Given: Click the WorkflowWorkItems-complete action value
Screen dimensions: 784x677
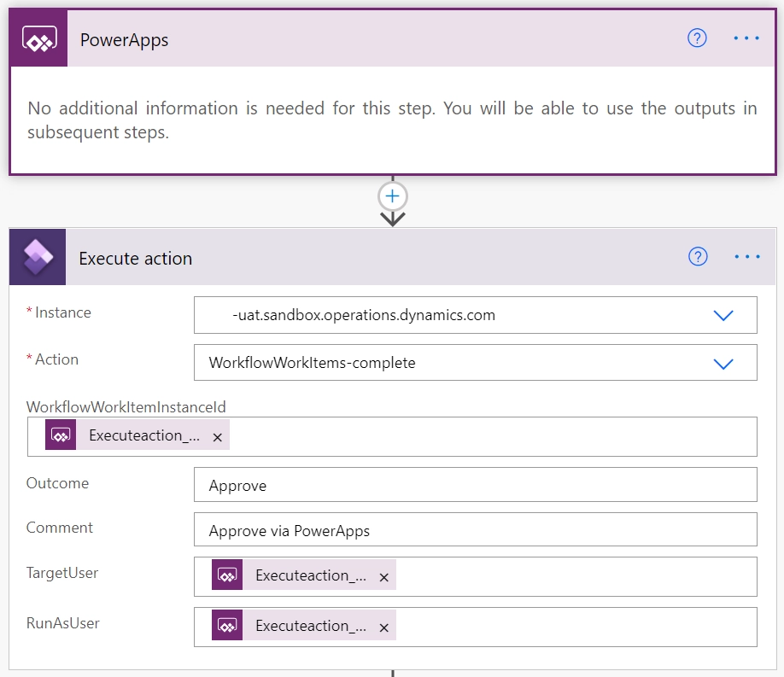Looking at the screenshot, I should [312, 363].
